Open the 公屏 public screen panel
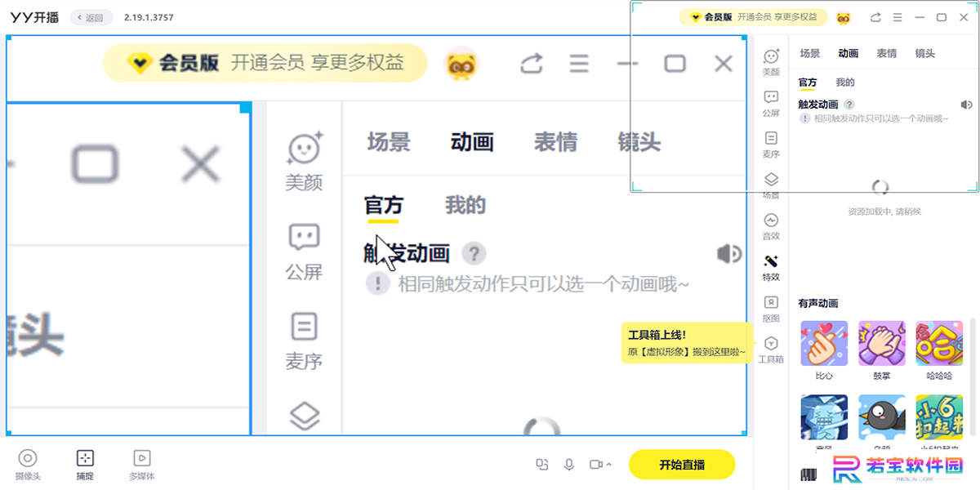This screenshot has height=490, width=980. tap(771, 104)
